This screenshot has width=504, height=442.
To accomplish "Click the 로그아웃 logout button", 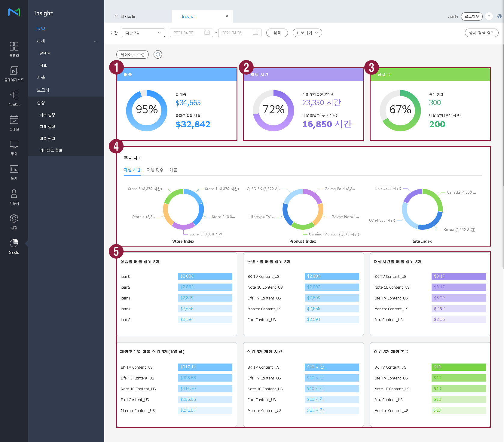I will point(472,17).
